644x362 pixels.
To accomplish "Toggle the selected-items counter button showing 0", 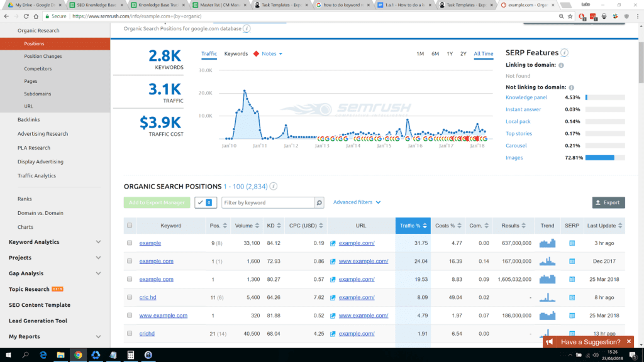I will (x=206, y=203).
